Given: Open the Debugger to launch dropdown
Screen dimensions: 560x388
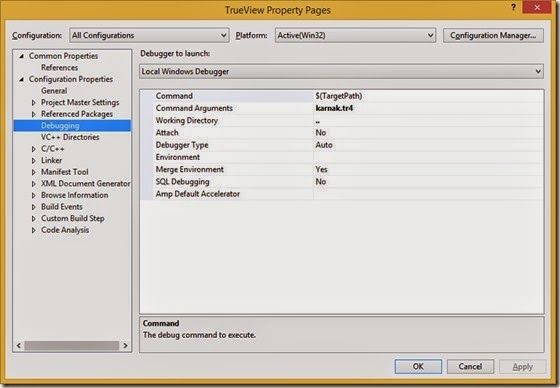Looking at the screenshot, I should [341, 71].
